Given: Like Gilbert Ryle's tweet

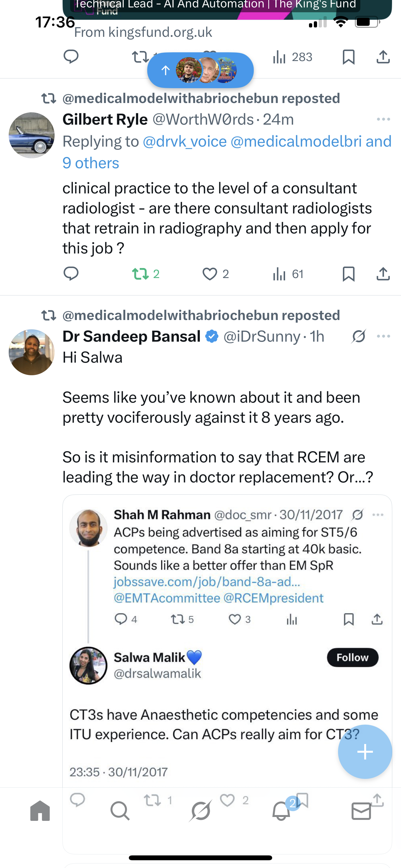Looking at the screenshot, I should (x=210, y=274).
